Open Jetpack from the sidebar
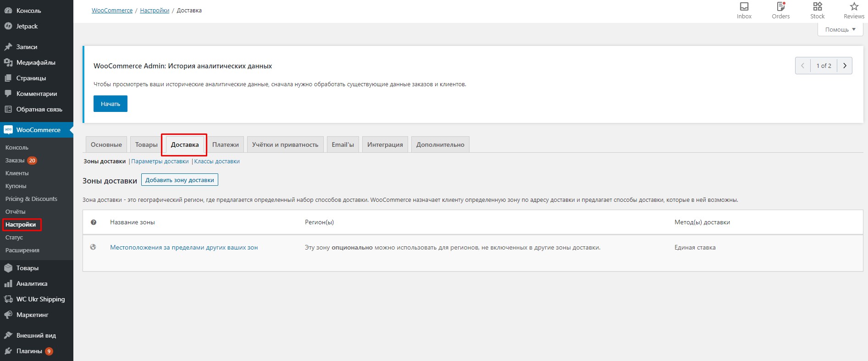Screen dimensions: 868x361 [27, 26]
